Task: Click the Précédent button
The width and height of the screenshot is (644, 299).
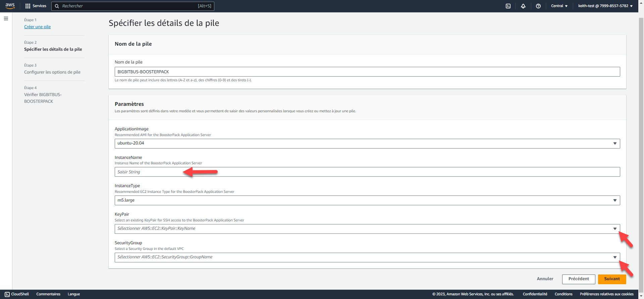Action: [579, 279]
